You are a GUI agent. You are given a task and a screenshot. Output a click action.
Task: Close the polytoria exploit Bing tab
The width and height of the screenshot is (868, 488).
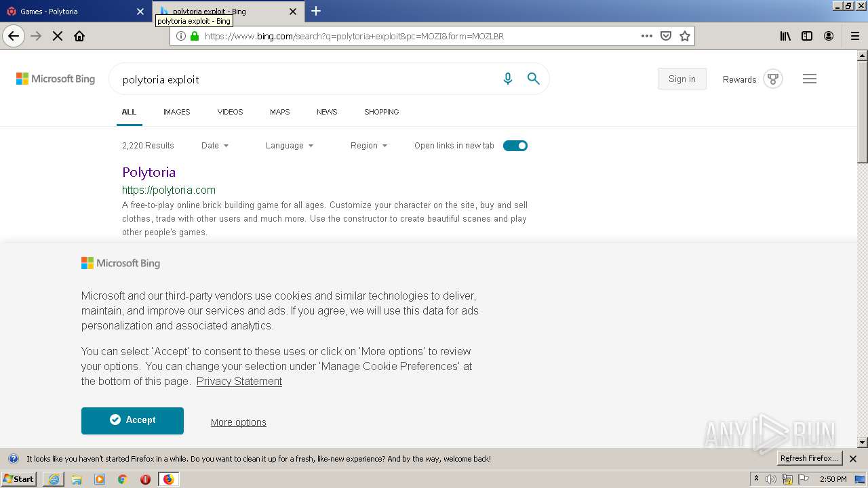point(293,12)
